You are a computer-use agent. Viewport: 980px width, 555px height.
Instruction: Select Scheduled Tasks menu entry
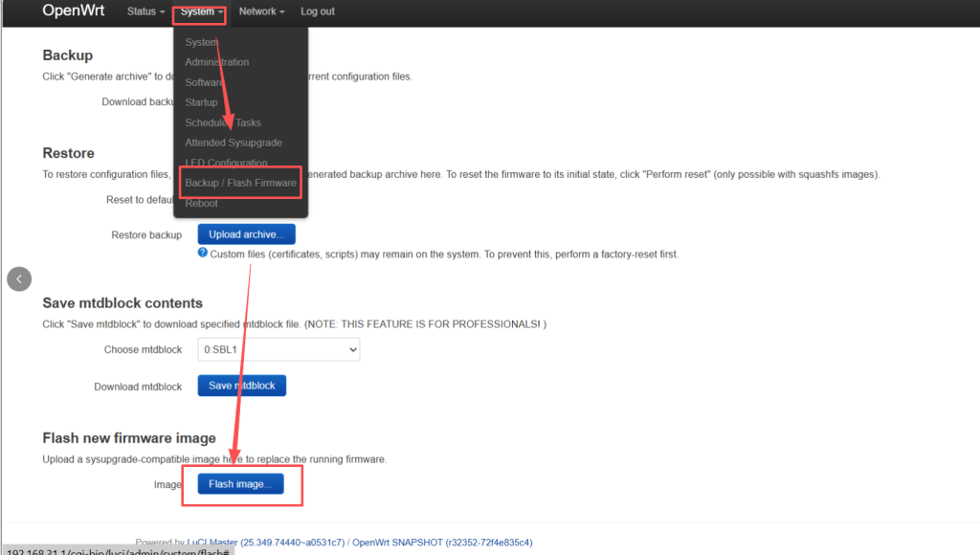222,122
